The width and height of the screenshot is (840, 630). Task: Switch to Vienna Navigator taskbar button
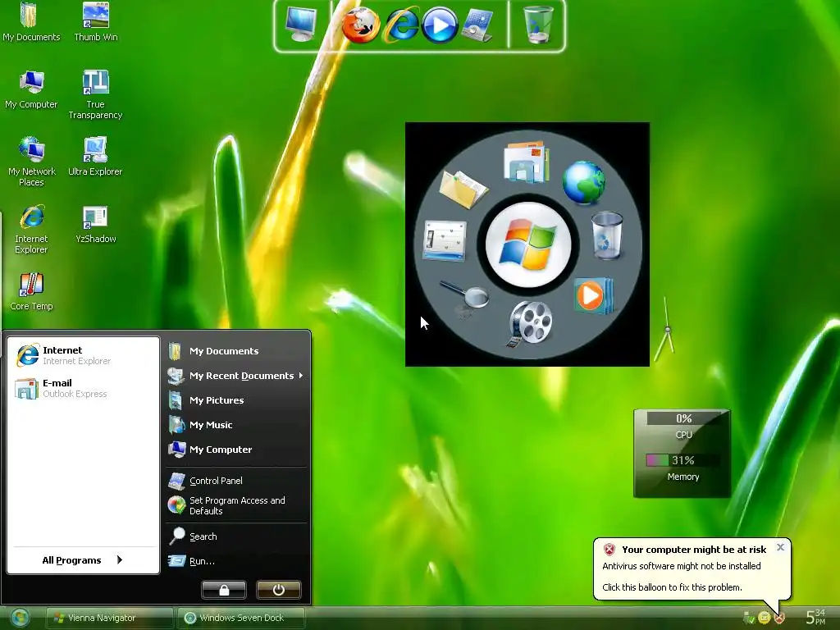(x=109, y=618)
